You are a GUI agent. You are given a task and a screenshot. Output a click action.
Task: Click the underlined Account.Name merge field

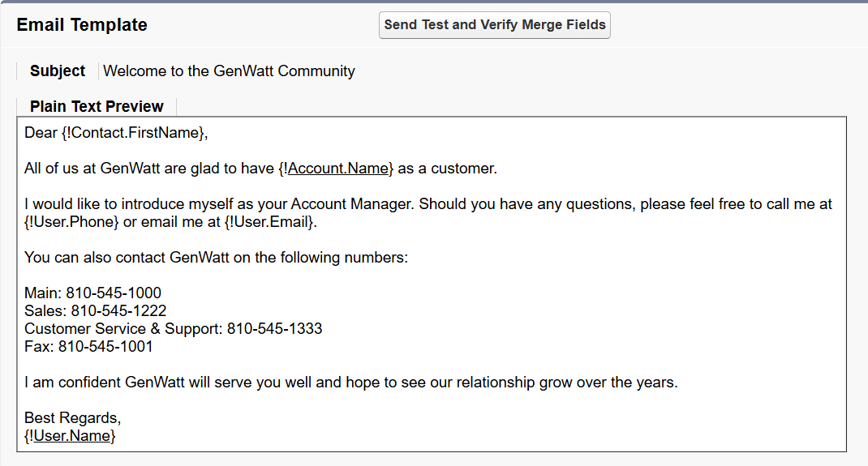click(x=340, y=169)
